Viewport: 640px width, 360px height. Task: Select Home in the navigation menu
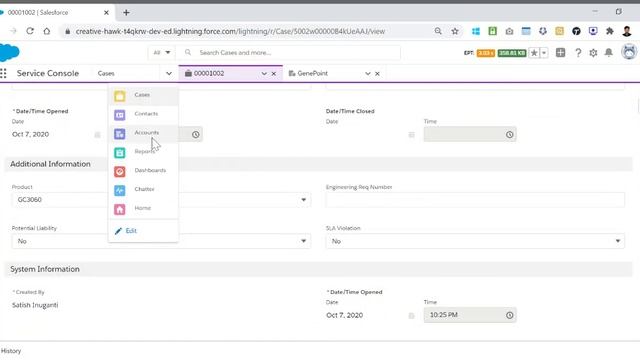143,209
